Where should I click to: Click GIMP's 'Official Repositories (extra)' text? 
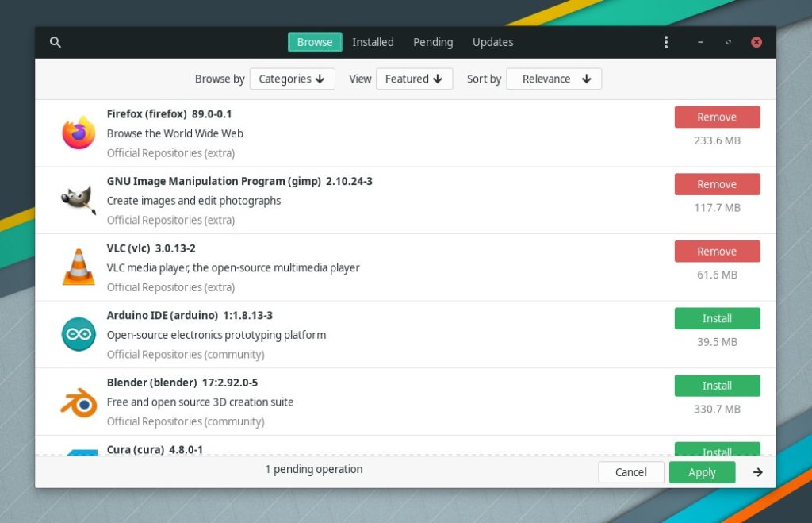point(171,221)
